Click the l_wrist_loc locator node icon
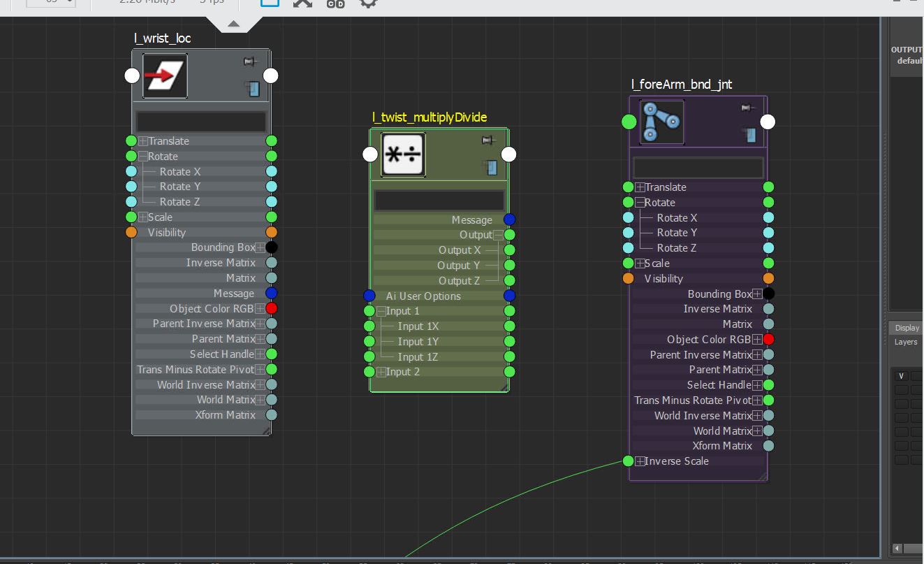The height and width of the screenshot is (564, 924). point(165,76)
